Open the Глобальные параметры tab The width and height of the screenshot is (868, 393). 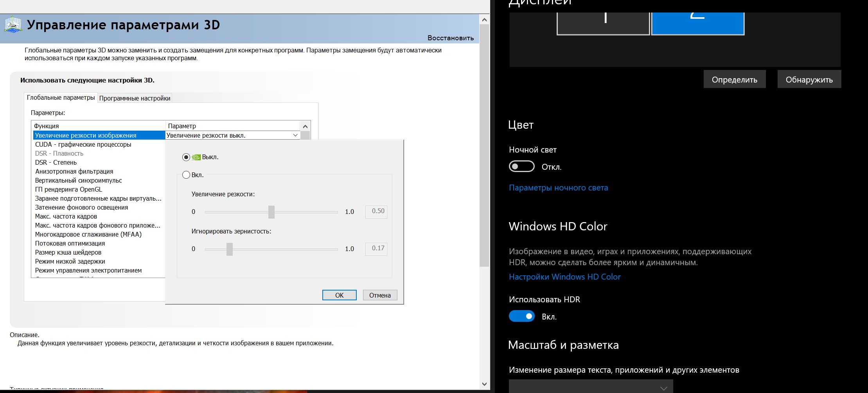tap(61, 97)
